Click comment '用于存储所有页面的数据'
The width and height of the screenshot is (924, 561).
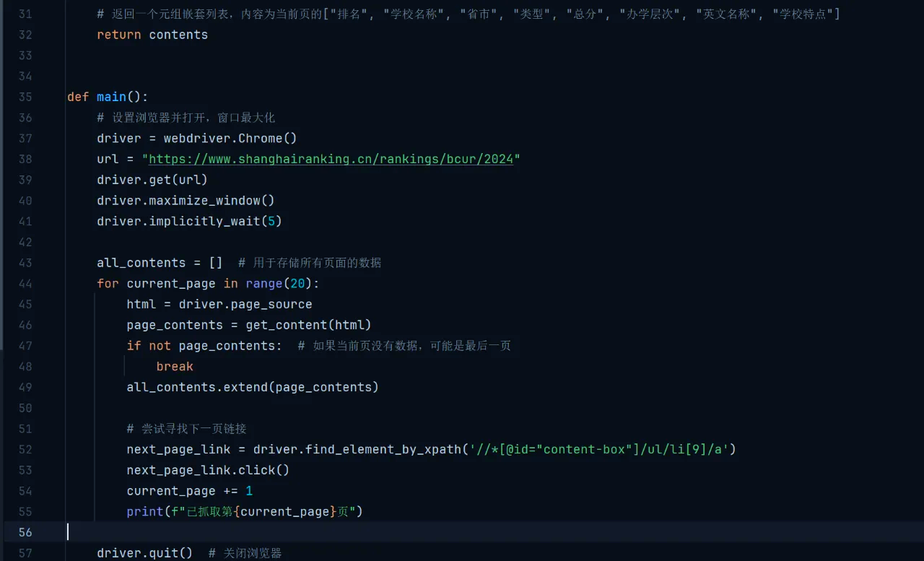(310, 263)
